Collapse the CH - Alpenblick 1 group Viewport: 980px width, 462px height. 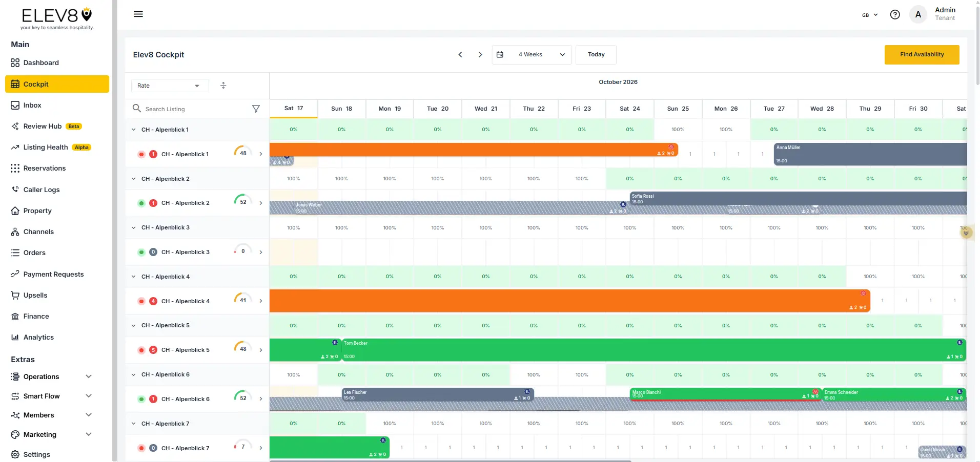click(x=134, y=130)
